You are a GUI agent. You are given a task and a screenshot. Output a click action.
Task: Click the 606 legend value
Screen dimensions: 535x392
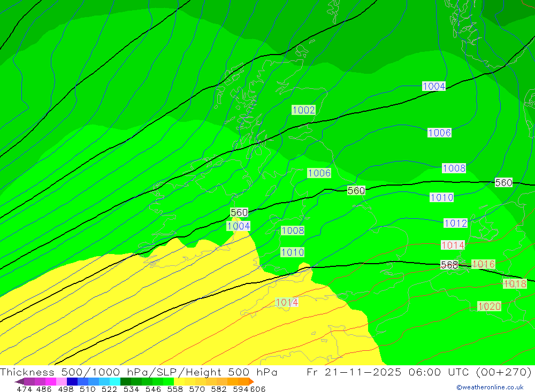[x=258, y=389]
